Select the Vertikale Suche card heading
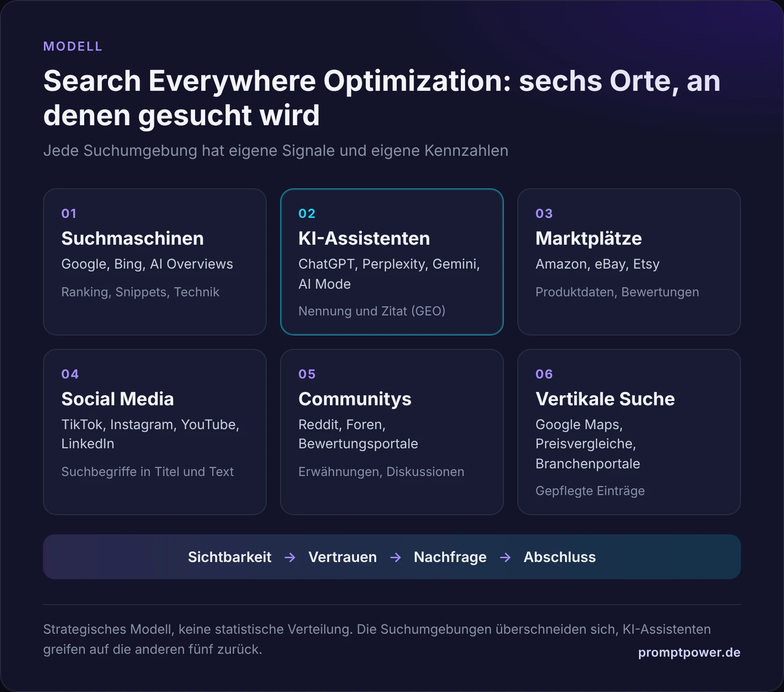 605,399
